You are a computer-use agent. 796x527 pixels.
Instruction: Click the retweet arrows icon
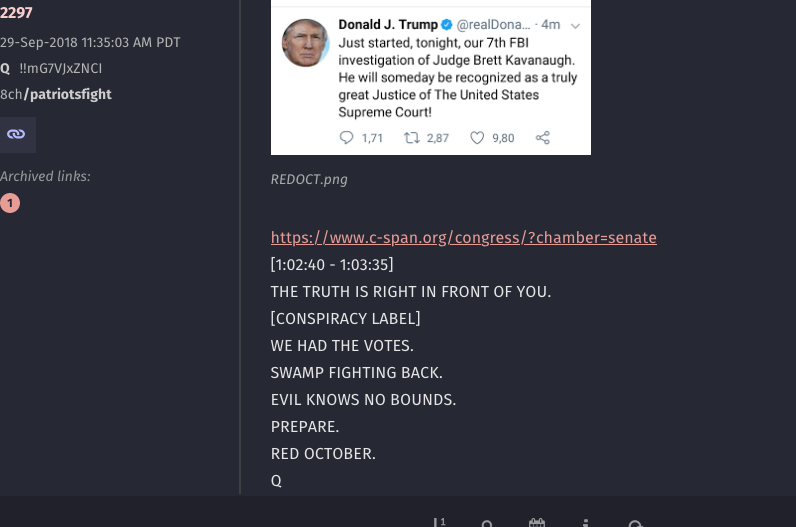(x=411, y=138)
